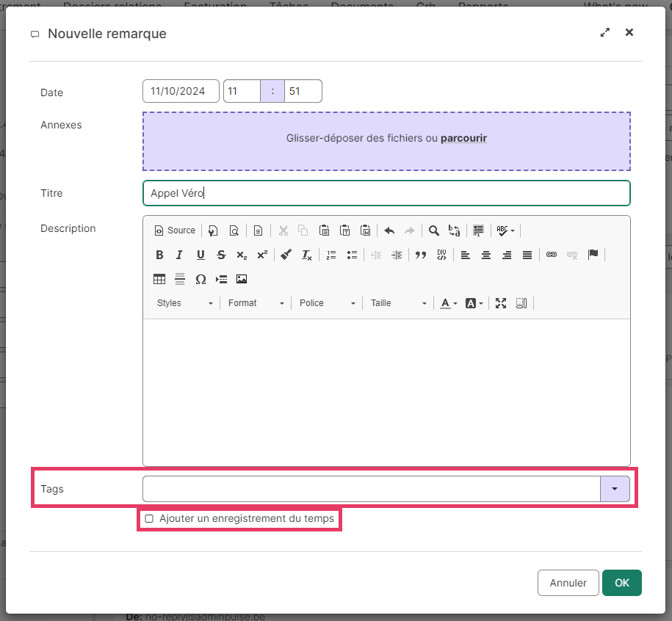Apply subscript formatting

242,255
